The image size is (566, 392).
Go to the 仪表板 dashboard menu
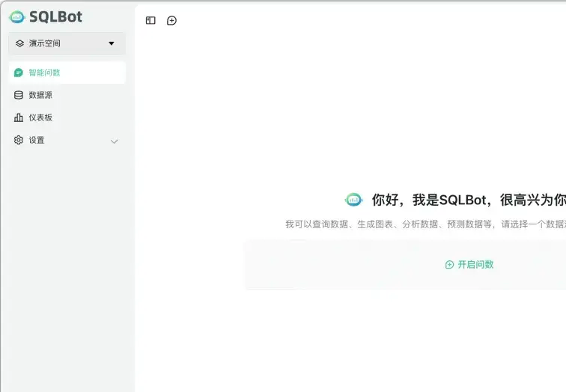67,117
